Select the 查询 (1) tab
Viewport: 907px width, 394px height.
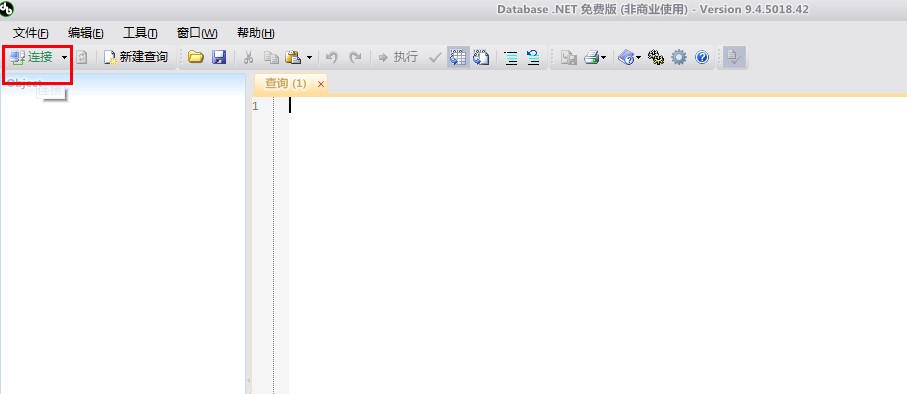point(285,84)
